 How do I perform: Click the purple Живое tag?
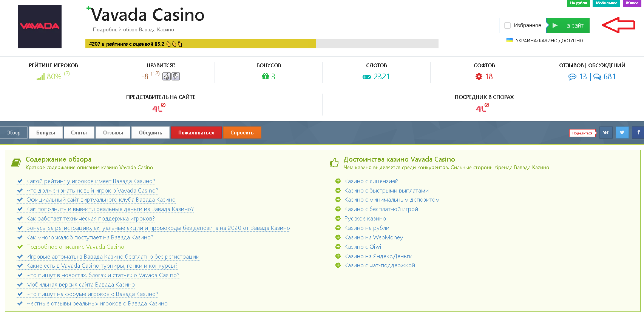coord(632,3)
